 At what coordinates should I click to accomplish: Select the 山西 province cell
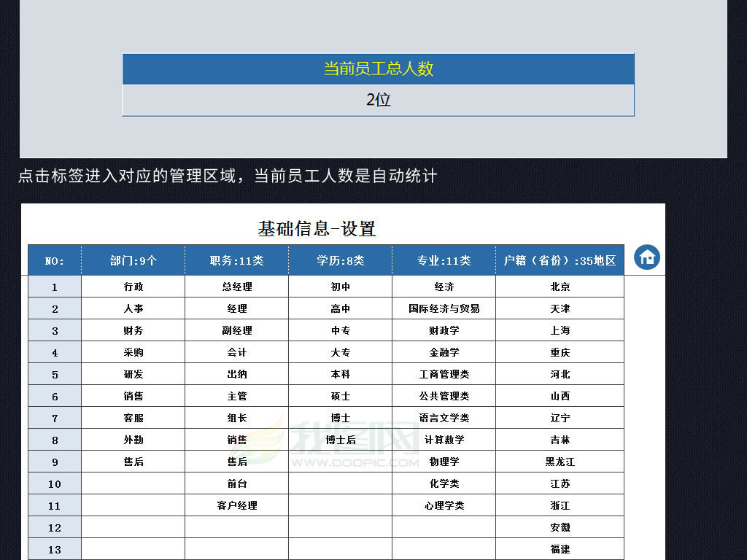[x=560, y=396]
